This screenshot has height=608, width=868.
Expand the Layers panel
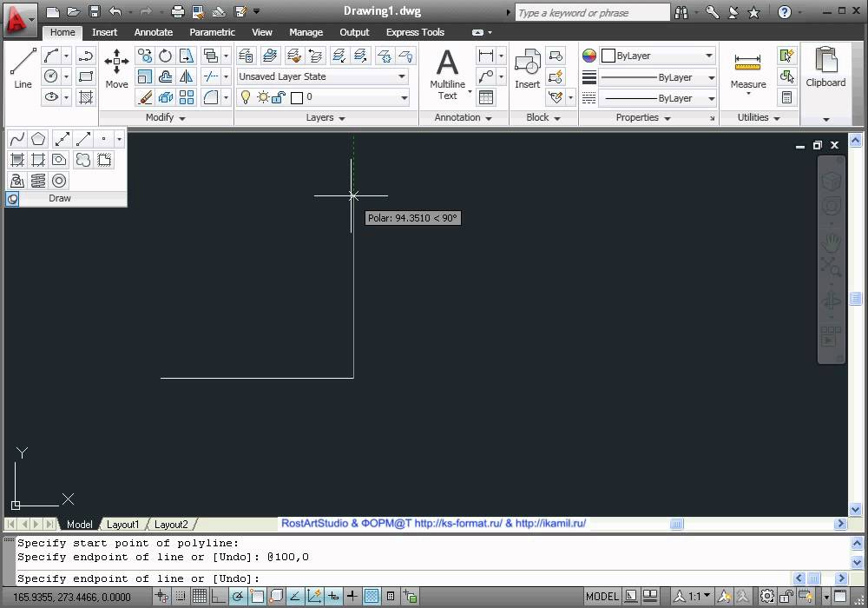[x=325, y=117]
